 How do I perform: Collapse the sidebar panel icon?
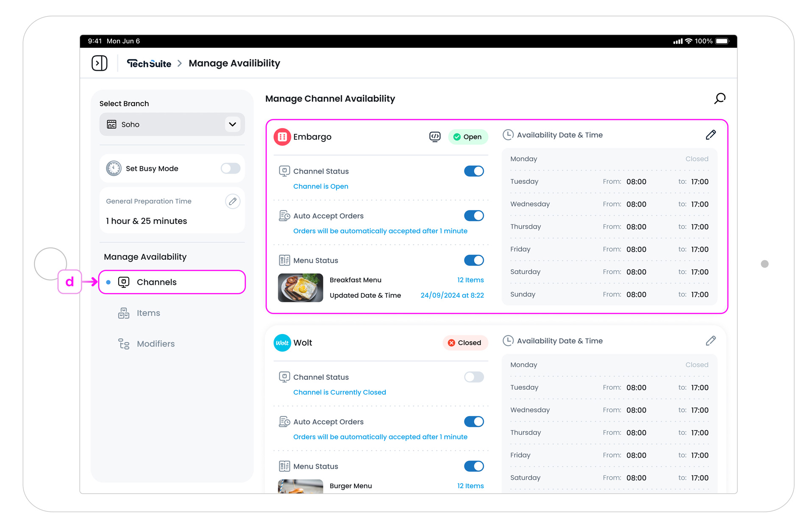[99, 63]
